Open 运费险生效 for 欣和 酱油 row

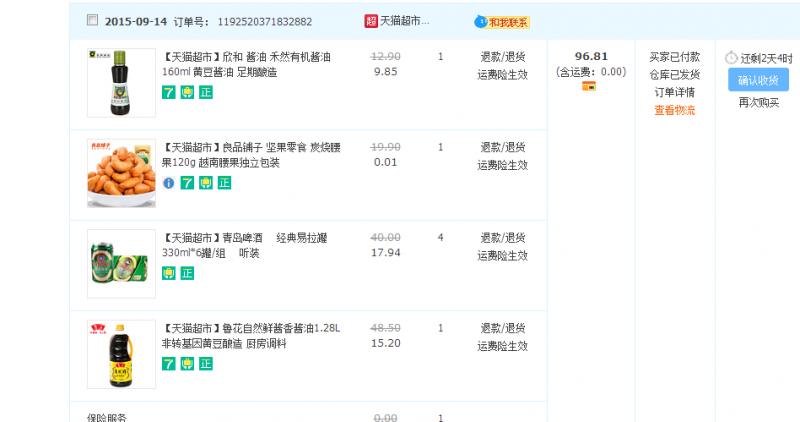[503, 75]
